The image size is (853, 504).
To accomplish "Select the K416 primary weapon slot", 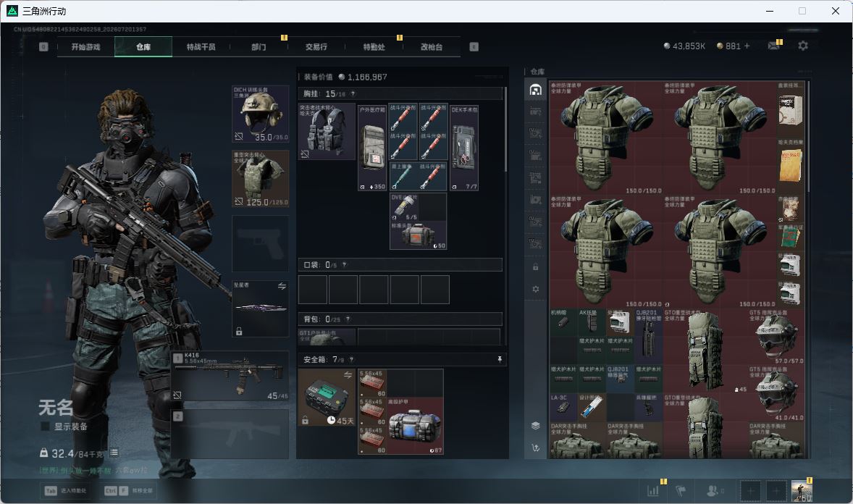I will (231, 377).
